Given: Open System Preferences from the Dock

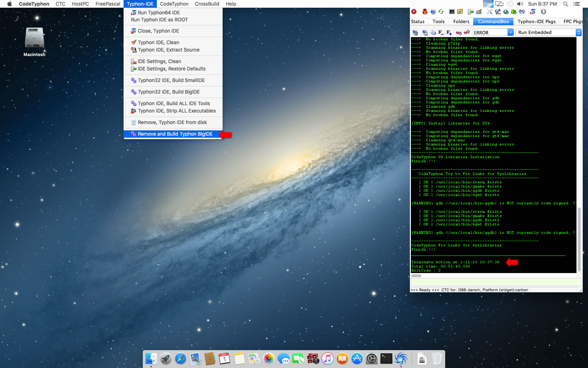Looking at the screenshot, I should pyautogui.click(x=372, y=359).
